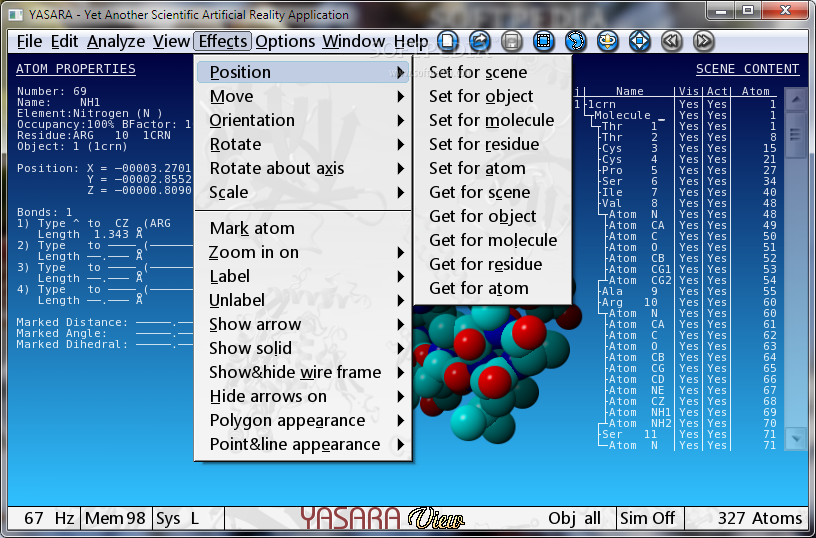Viewport: 816px width, 538px height.
Task: Expand the Orientation submenu
Action: [303, 120]
